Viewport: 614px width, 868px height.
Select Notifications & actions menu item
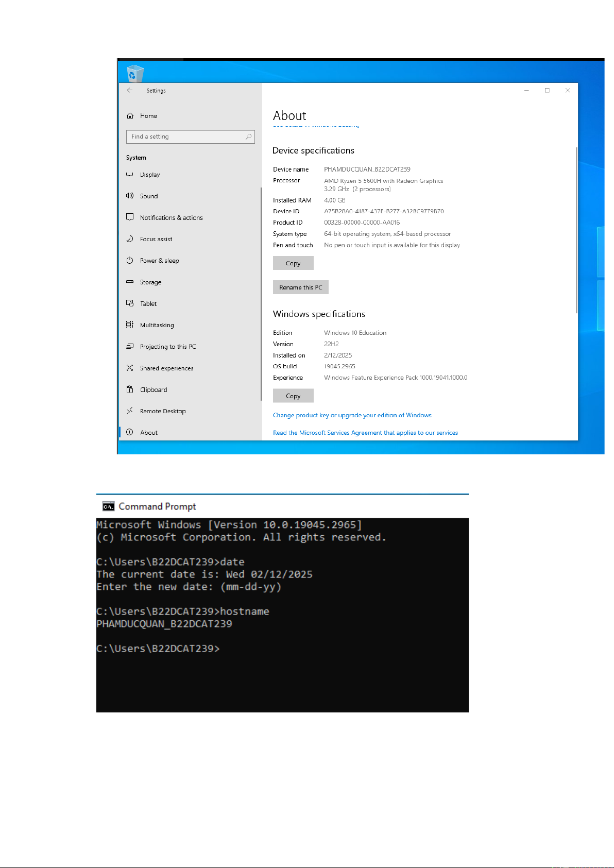171,218
